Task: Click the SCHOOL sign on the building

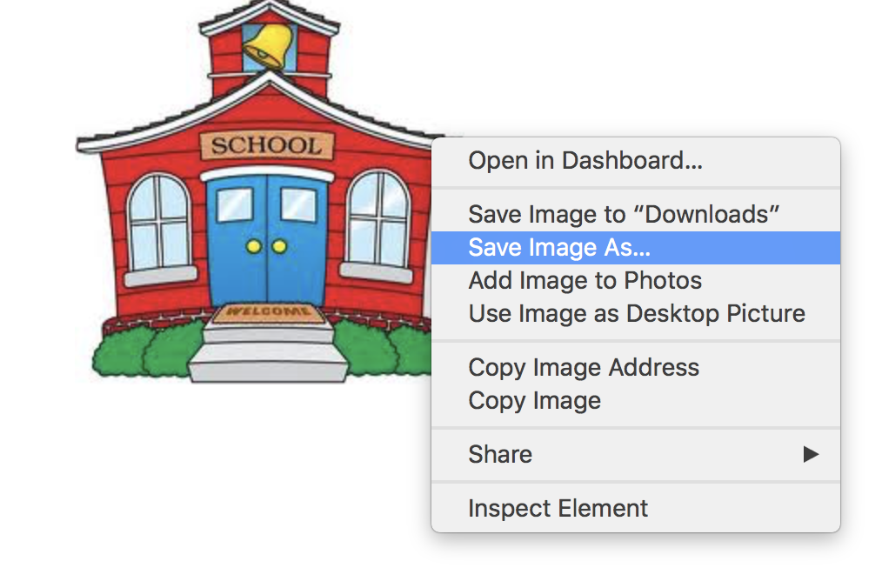Action: [x=267, y=146]
